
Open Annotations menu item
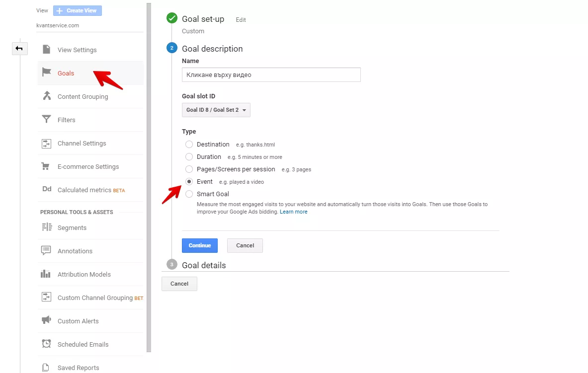pyautogui.click(x=90, y=251)
